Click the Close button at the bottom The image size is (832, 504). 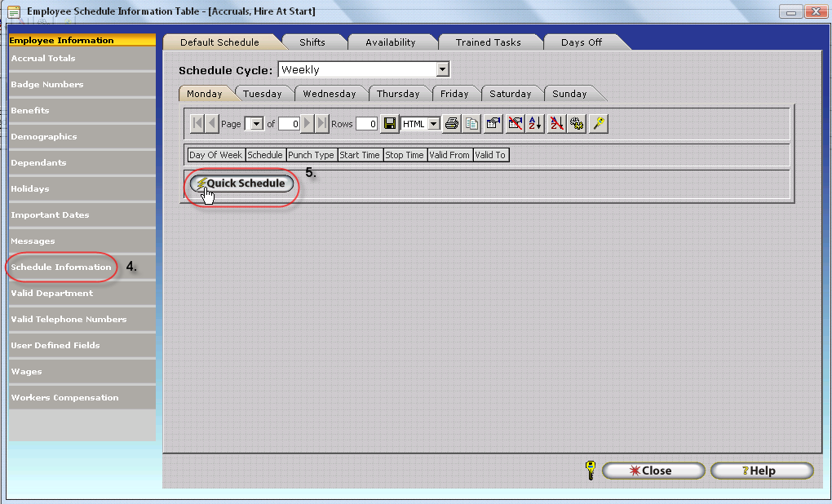[x=653, y=471]
